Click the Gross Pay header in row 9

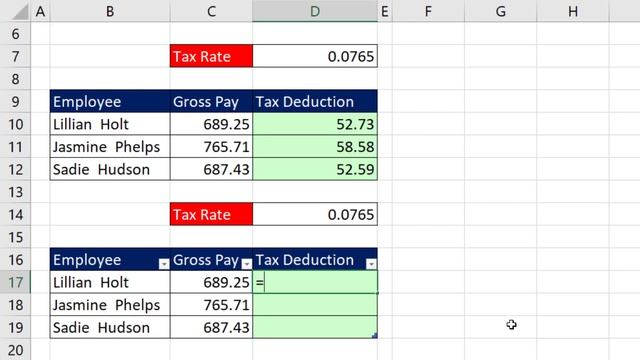[x=211, y=101]
